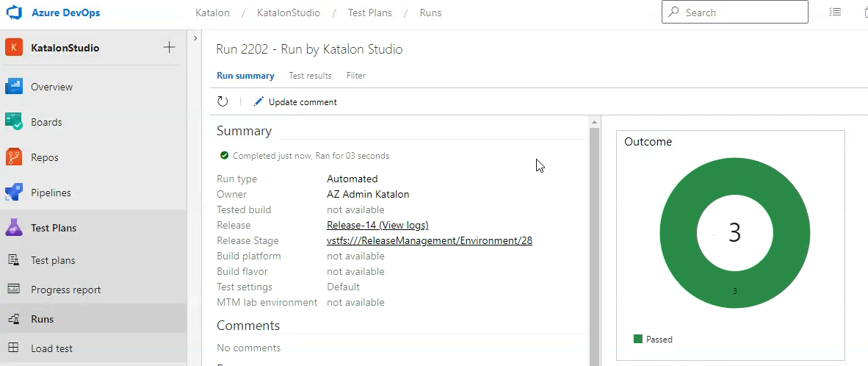
Task: Click the green donut chart ring
Action: click(678, 232)
